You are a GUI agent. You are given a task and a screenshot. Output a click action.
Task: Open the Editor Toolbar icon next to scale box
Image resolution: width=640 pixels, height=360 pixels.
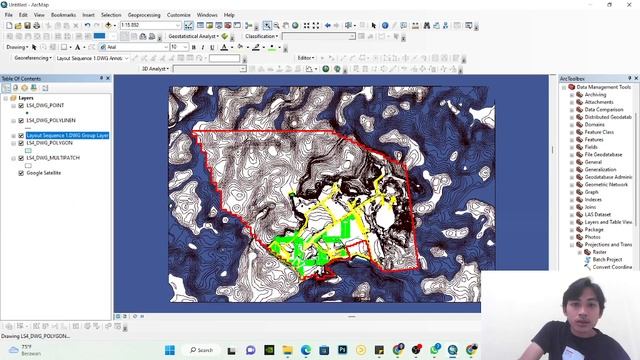(x=189, y=26)
